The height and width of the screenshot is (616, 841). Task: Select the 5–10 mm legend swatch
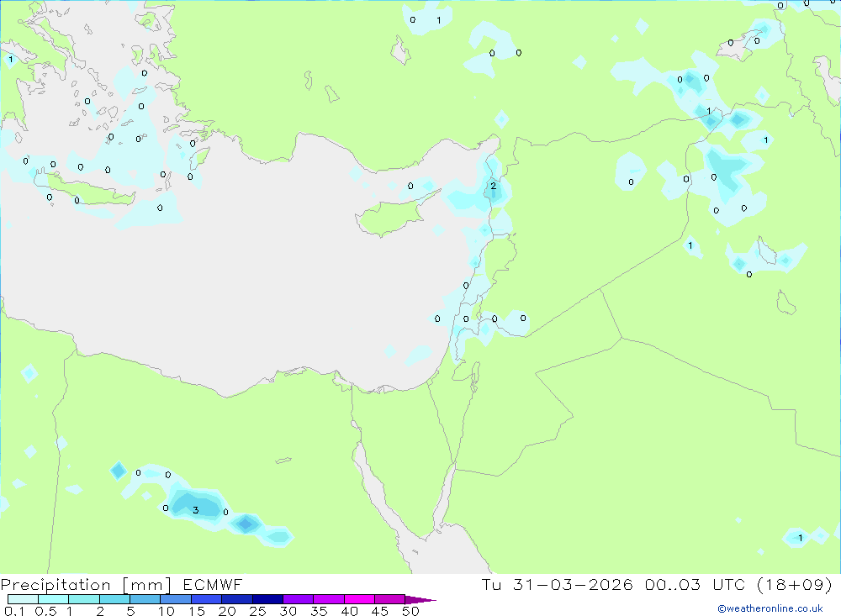tap(145, 599)
